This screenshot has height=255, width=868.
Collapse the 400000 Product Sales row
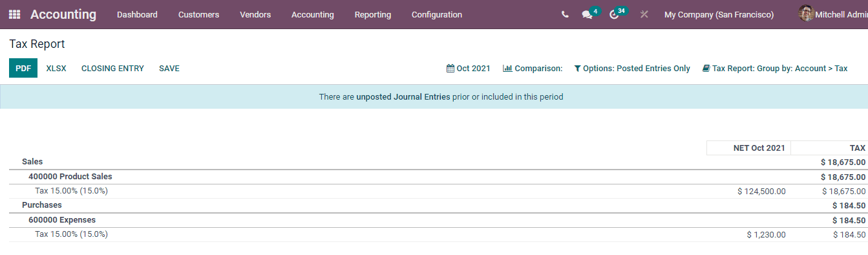pos(438,177)
